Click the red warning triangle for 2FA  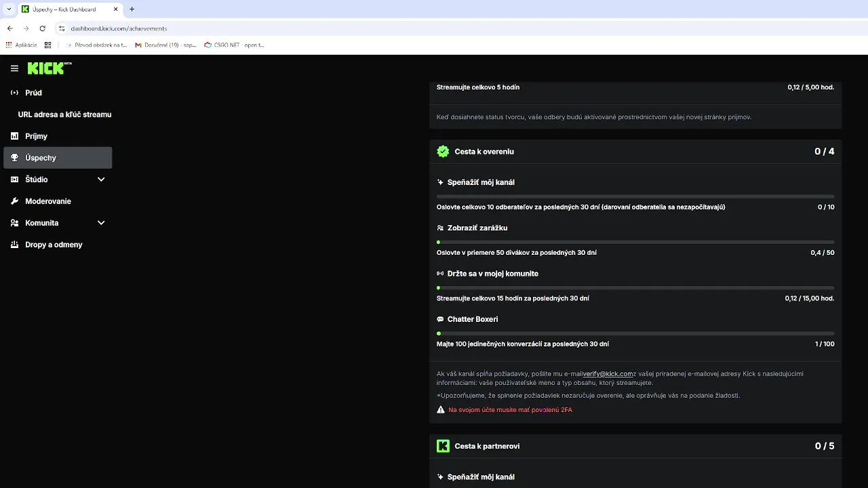coord(441,410)
